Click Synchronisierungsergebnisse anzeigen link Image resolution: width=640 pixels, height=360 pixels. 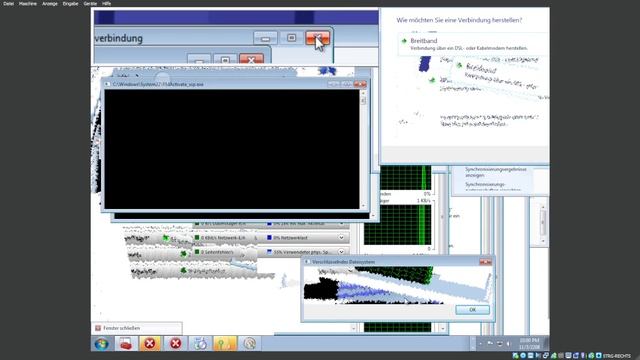(496, 172)
